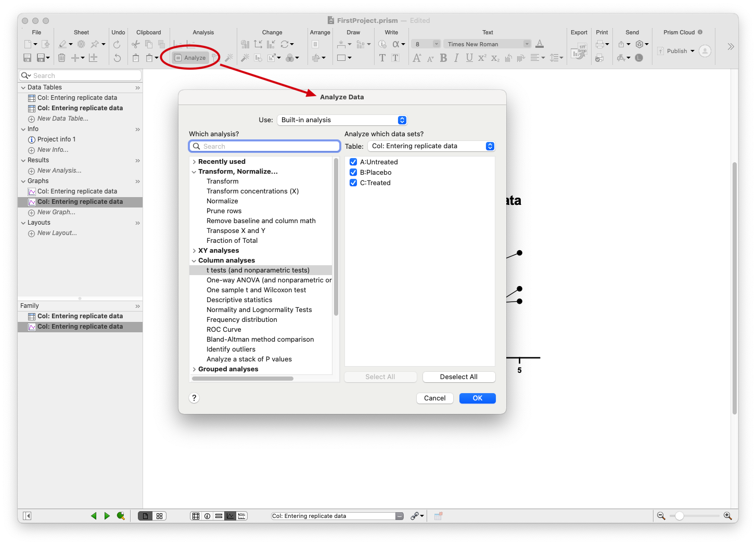Uncheck the C:Treated data set checkbox
Image resolution: width=756 pixels, height=545 pixels.
point(353,183)
